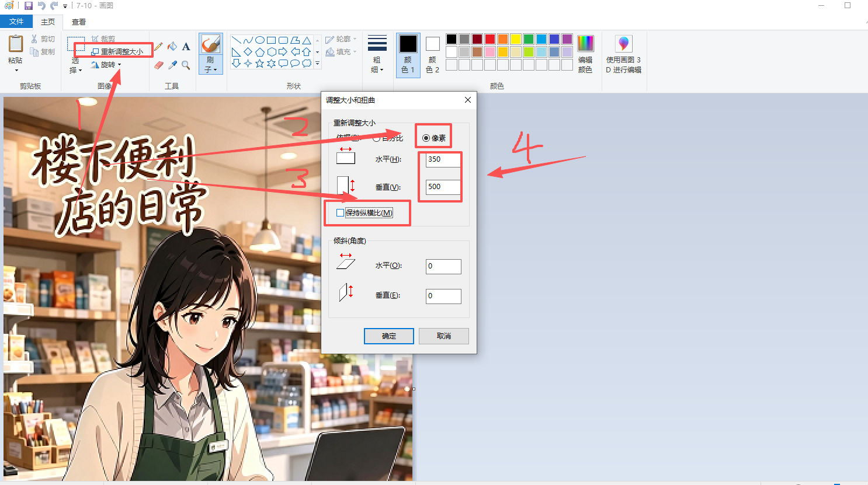Select the Fill with color bucket tool
The height and width of the screenshot is (485, 868).
click(172, 47)
